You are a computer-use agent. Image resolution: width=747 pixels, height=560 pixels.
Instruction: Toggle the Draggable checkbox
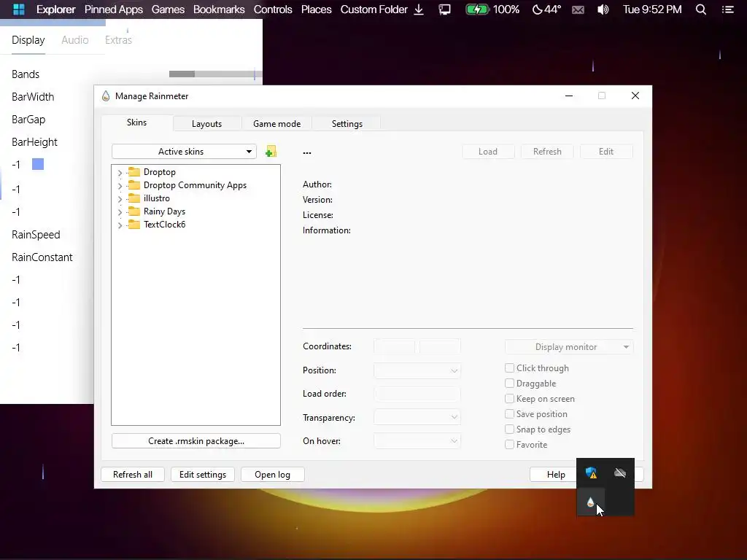[509, 384]
